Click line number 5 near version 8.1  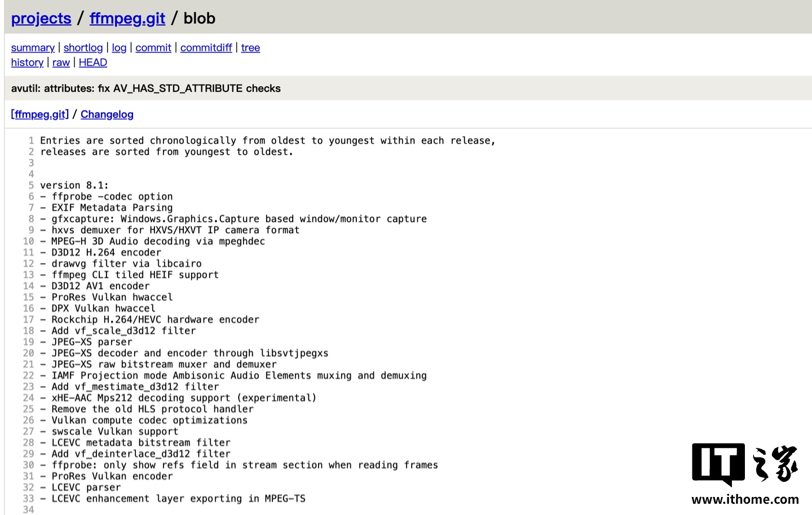click(x=30, y=185)
